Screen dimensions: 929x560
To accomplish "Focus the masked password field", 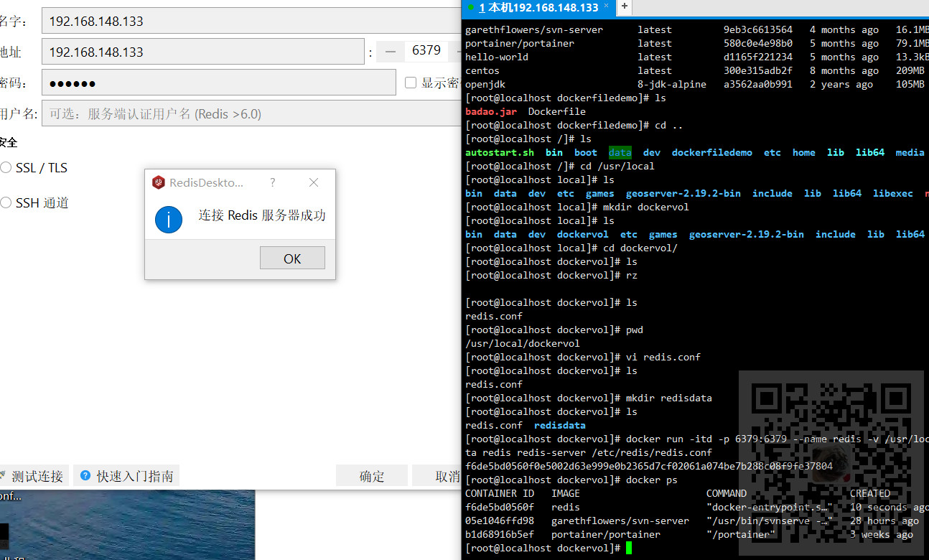I will (x=219, y=83).
